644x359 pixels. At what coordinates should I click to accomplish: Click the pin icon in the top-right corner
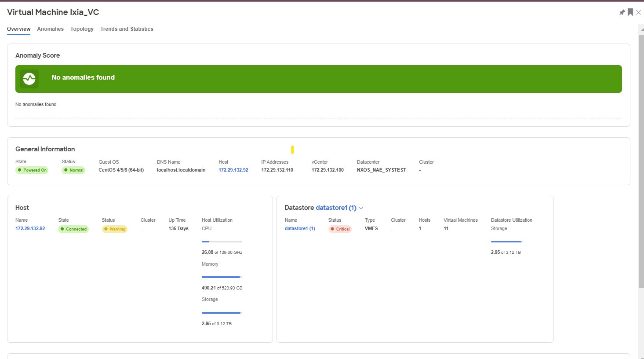622,12
